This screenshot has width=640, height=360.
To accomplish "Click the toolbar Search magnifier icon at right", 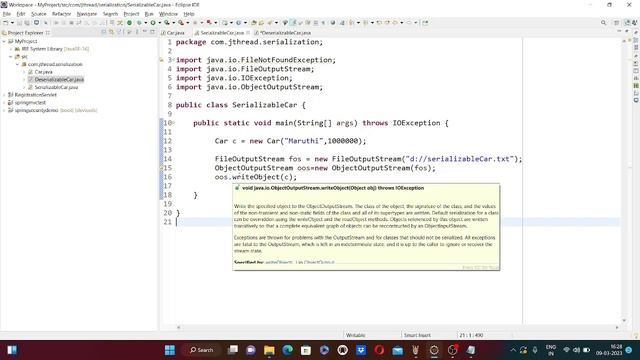I will (x=603, y=23).
